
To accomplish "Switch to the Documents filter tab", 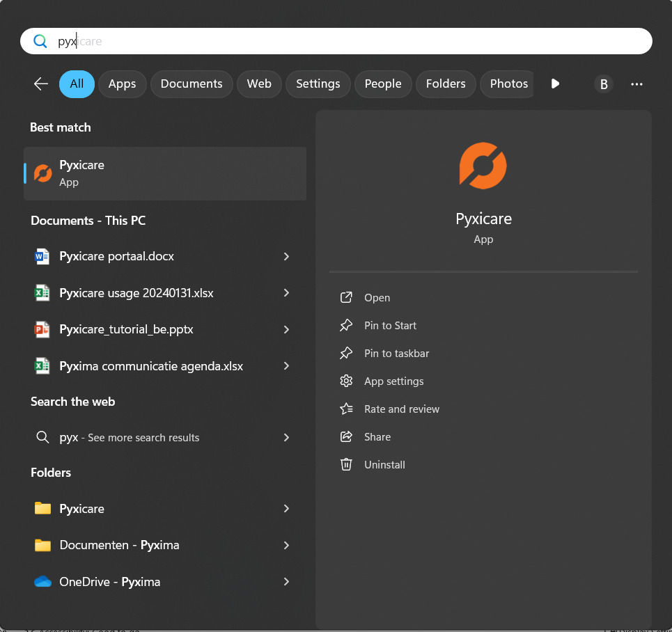I will point(192,84).
